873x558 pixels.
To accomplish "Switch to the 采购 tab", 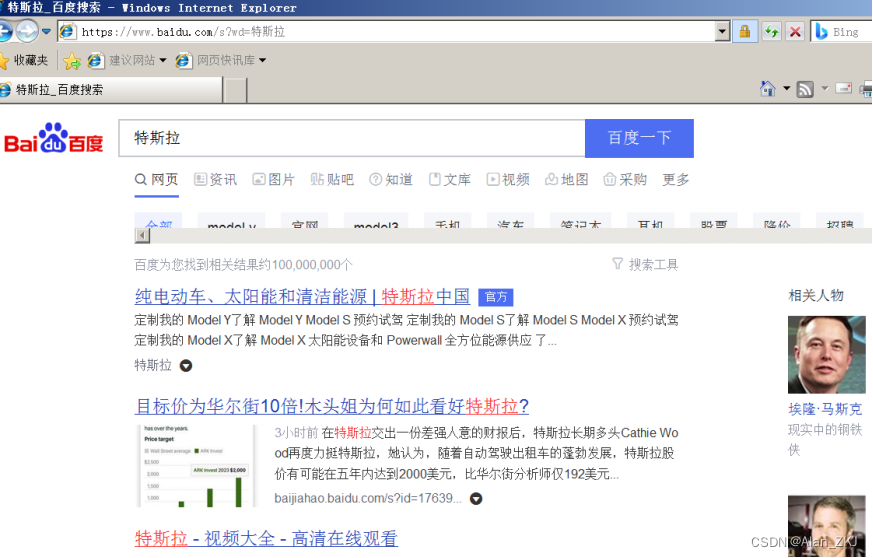I will pos(625,179).
